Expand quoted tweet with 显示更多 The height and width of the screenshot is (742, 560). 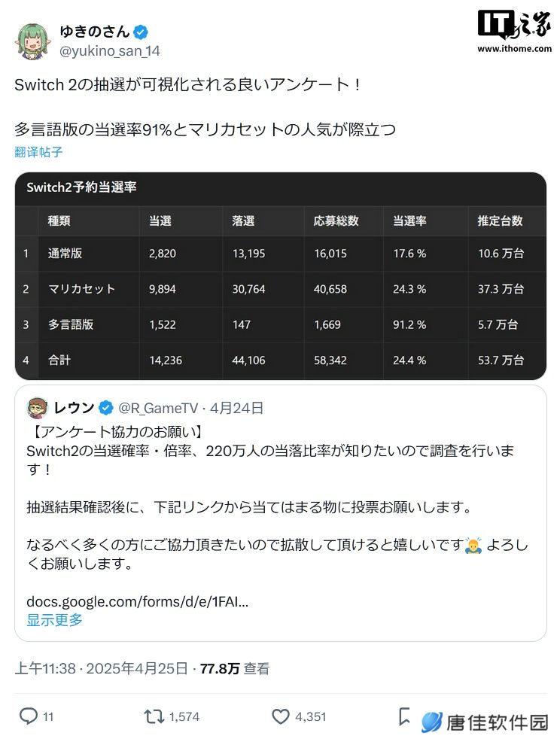tap(54, 620)
